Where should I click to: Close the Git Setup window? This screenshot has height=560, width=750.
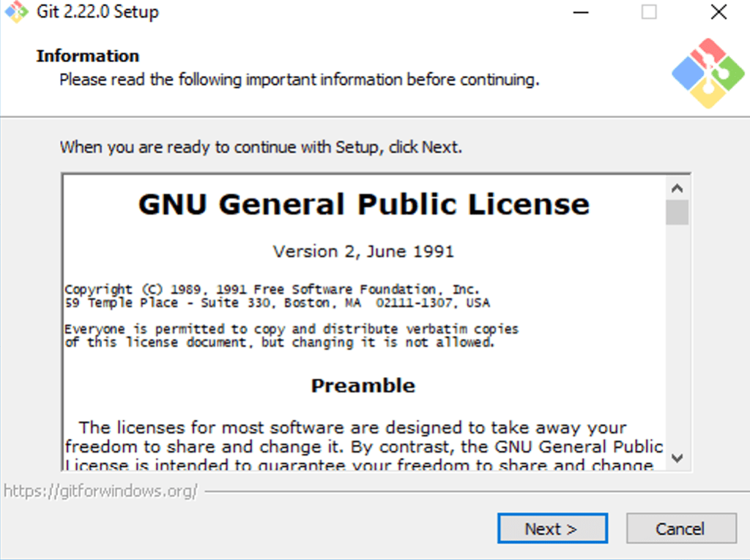[719, 12]
